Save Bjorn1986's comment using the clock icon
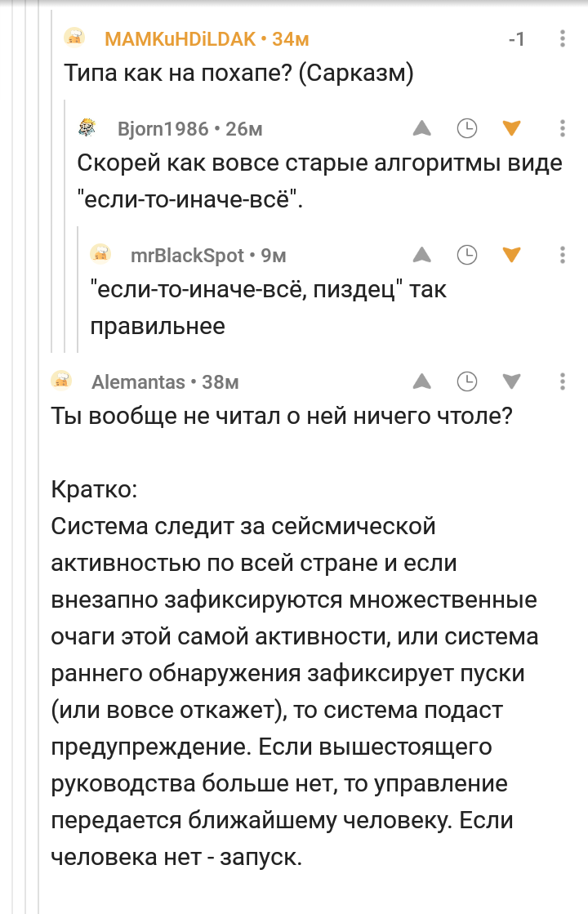The width and height of the screenshot is (588, 914). pyautogui.click(x=467, y=128)
